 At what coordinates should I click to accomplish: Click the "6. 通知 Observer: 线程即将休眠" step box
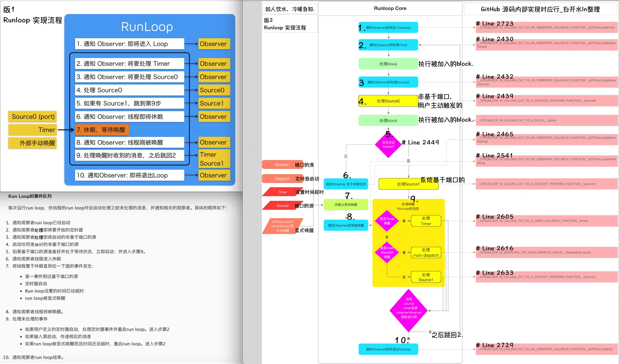point(129,117)
